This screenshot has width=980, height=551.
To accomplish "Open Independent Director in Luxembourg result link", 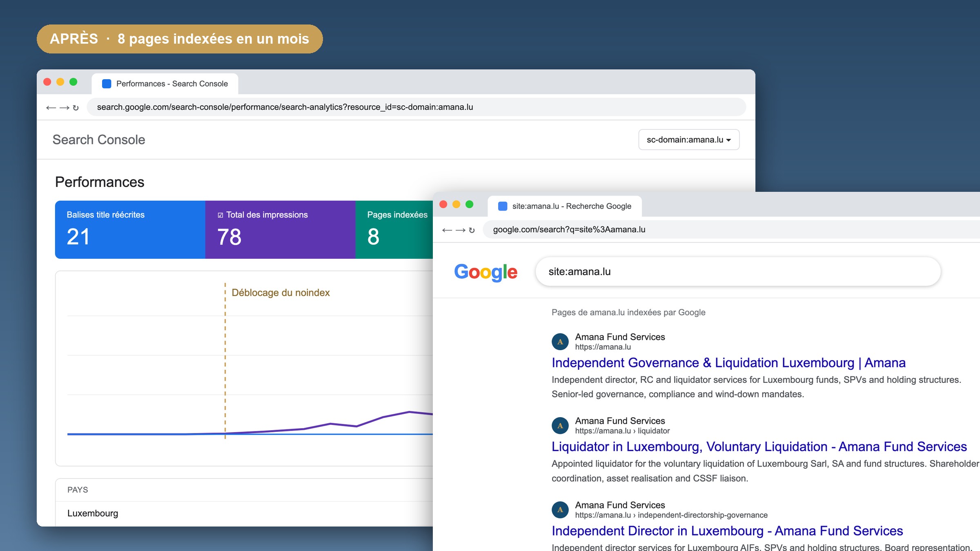I will [x=727, y=531].
